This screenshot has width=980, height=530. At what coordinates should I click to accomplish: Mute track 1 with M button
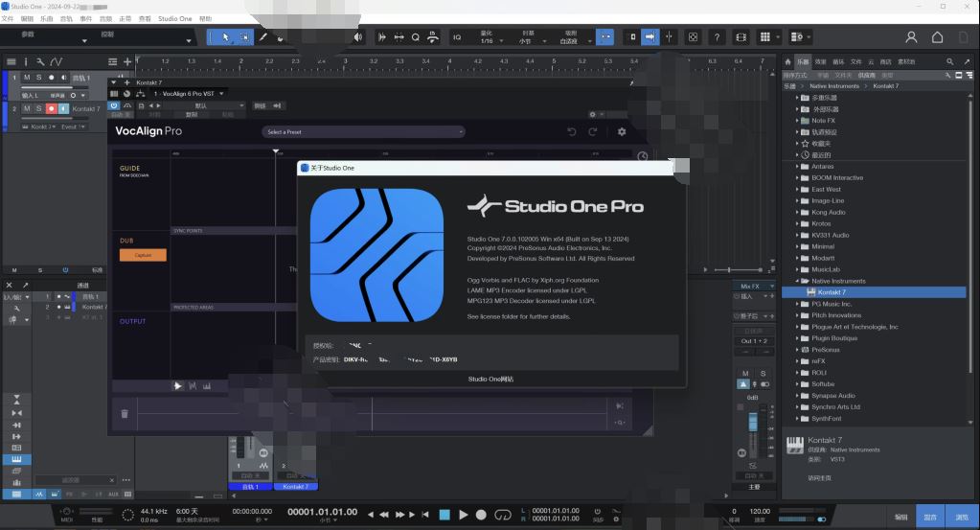point(27,78)
